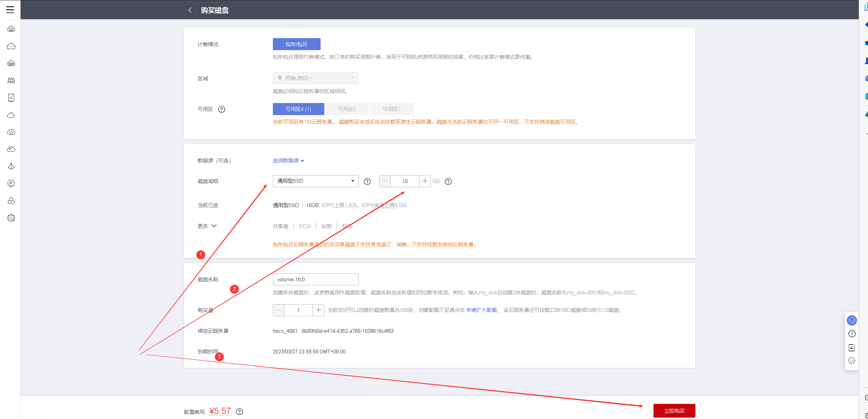Open the Elastic IP sidebar icon
Image resolution: width=868 pixels, height=419 pixels.
pos(11,183)
